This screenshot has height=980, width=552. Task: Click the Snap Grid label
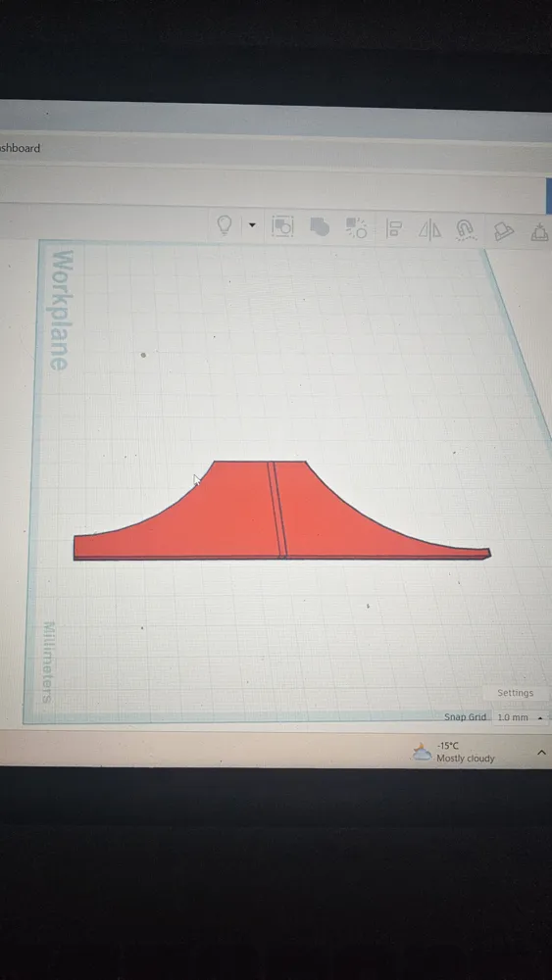coord(465,717)
